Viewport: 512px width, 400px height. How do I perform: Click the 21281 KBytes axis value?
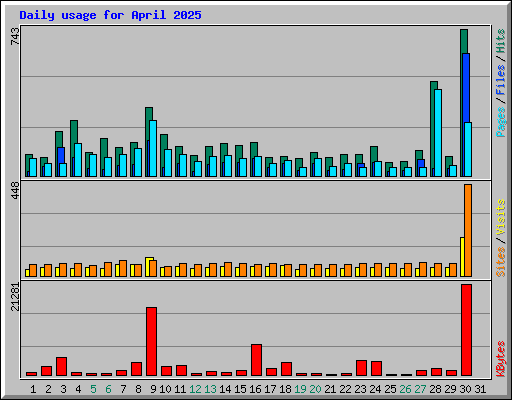15,297
